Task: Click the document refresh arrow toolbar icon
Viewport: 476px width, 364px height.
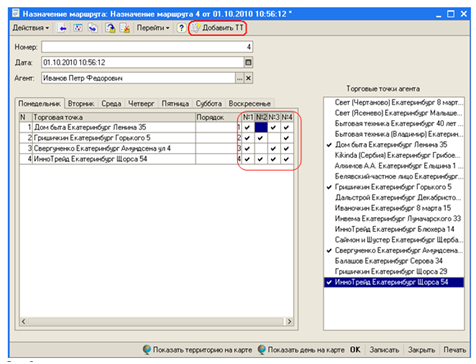Action: (92, 28)
